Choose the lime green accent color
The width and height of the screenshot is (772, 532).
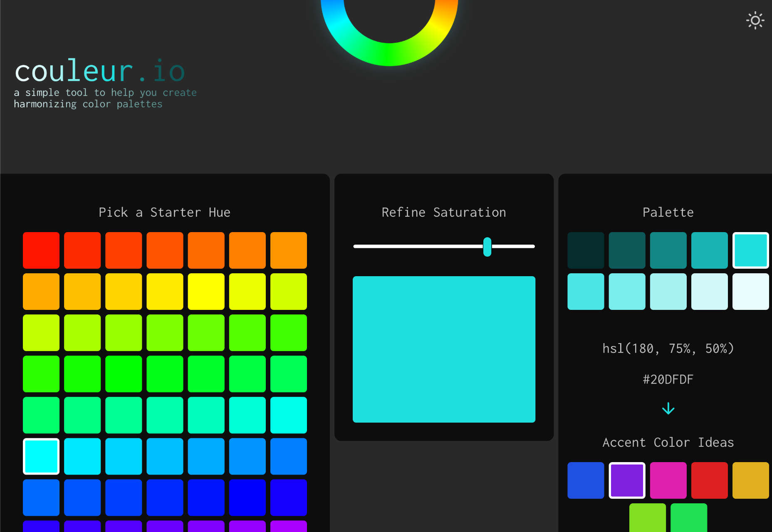click(x=647, y=518)
